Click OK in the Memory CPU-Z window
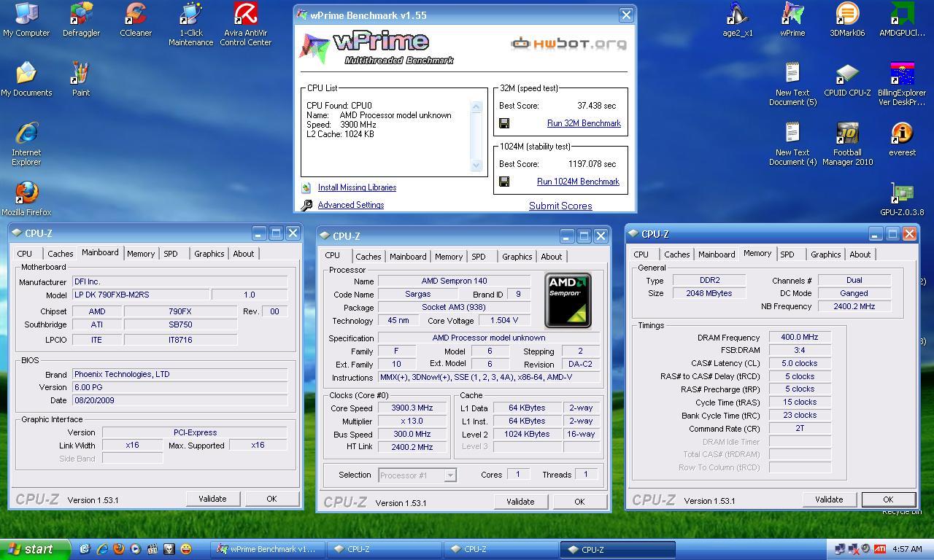 coord(888,499)
